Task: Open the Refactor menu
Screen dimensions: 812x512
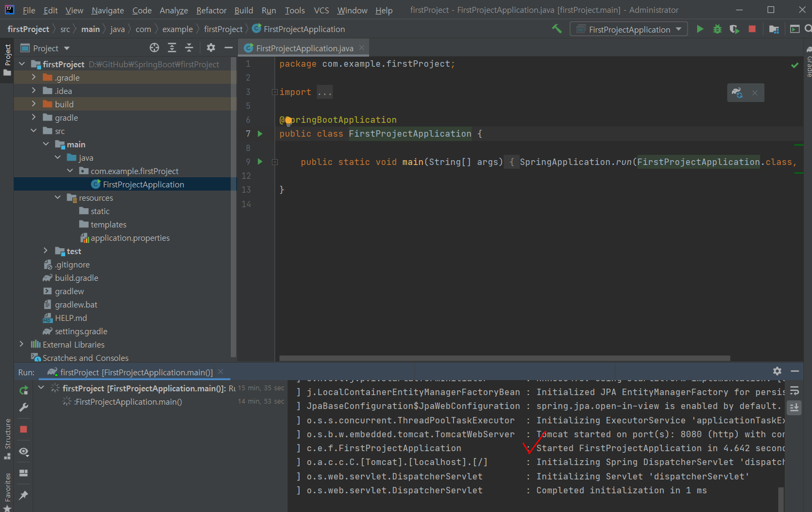Action: (x=212, y=10)
